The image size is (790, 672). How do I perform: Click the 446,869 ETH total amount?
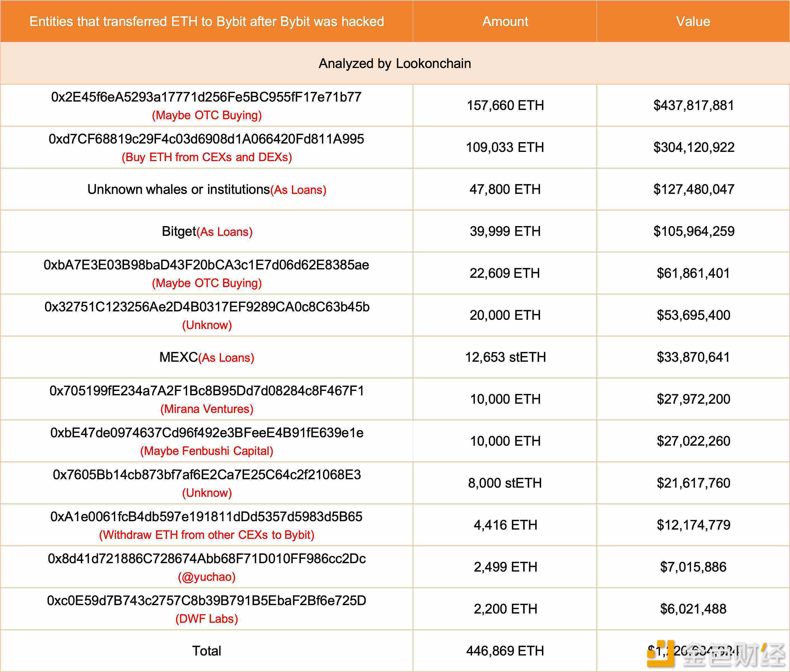[x=505, y=651]
